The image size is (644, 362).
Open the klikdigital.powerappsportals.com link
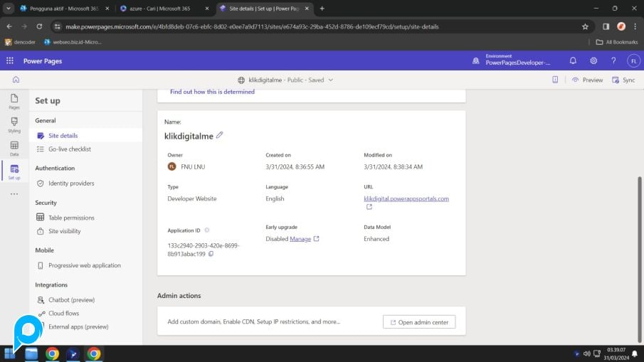click(406, 198)
